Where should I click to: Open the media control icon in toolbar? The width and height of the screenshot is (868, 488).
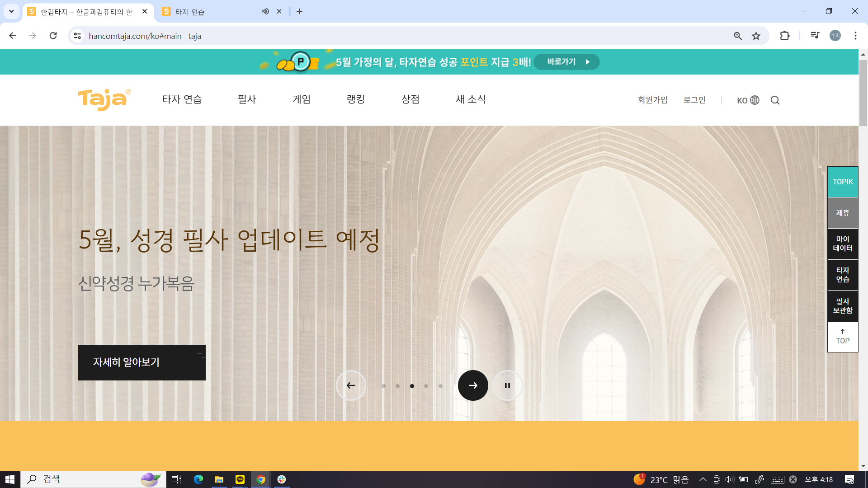[815, 36]
